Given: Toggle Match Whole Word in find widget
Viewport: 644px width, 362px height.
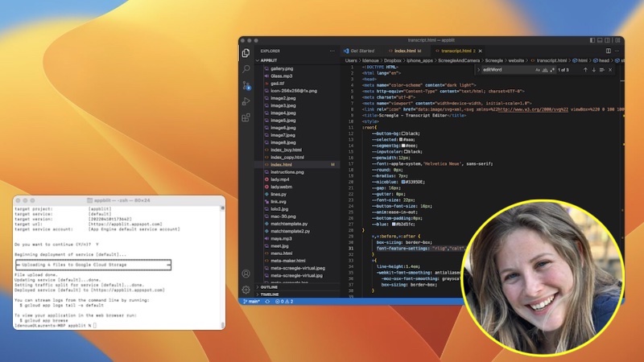Looking at the screenshot, I should 545,70.
